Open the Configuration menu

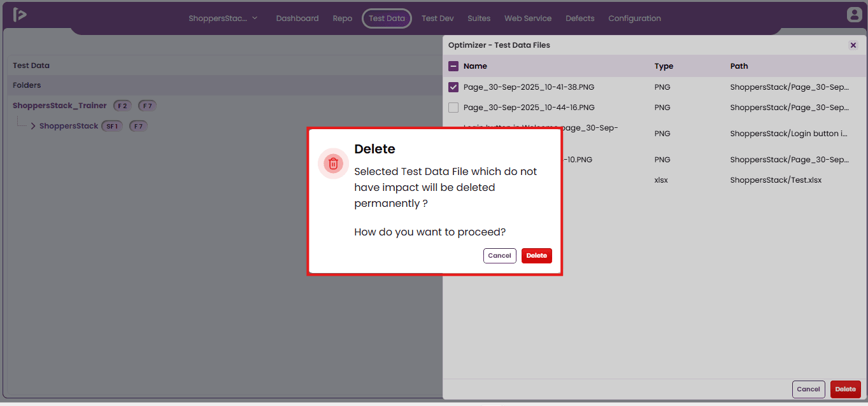coord(634,18)
